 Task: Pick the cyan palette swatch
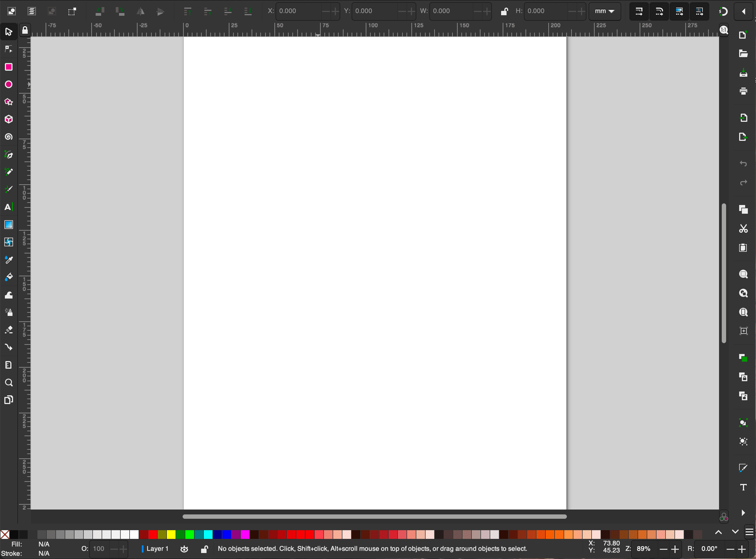pyautogui.click(x=208, y=535)
